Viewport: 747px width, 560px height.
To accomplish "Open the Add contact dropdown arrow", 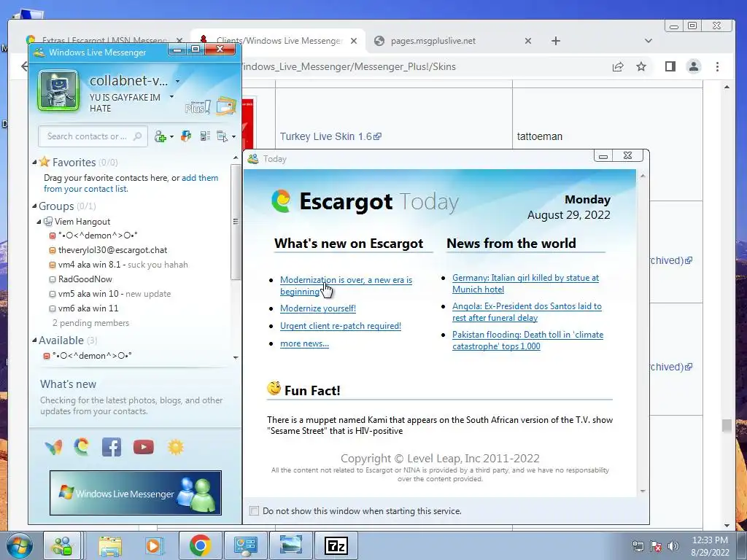I will coord(171,136).
